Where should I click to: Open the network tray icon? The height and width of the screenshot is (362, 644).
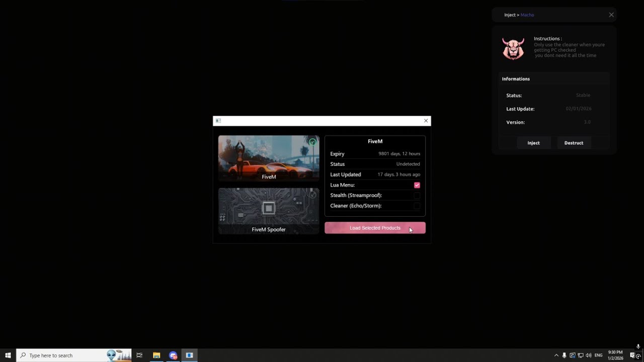580,355
